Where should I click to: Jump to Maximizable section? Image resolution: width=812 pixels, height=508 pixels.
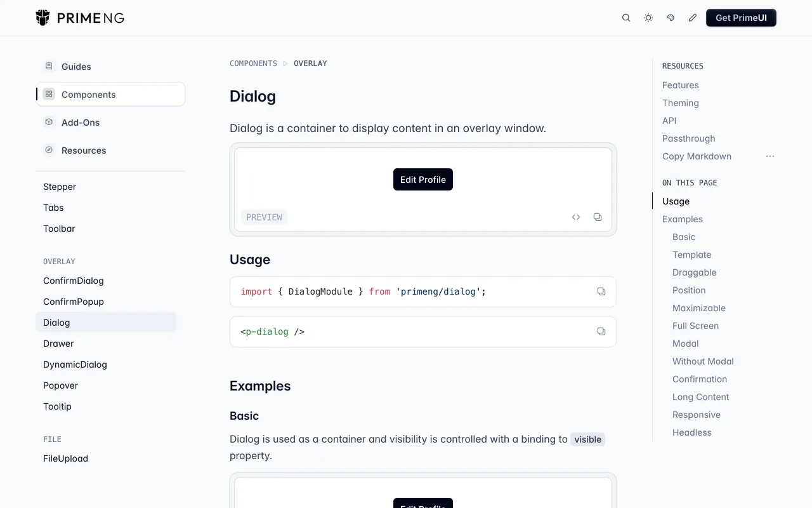[x=699, y=308]
